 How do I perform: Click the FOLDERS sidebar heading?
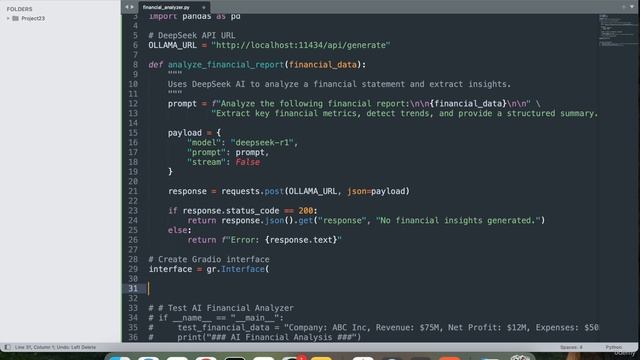tap(19, 9)
